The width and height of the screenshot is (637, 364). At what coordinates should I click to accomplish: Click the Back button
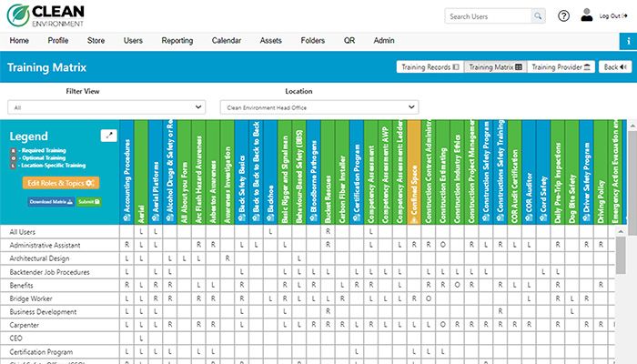[x=615, y=67]
